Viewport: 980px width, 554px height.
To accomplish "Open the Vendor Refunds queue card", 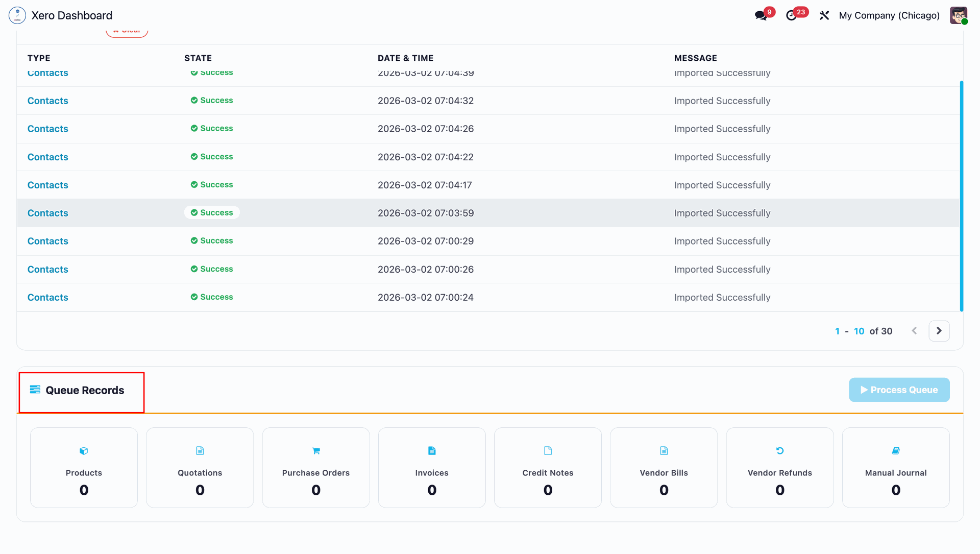I will click(779, 467).
